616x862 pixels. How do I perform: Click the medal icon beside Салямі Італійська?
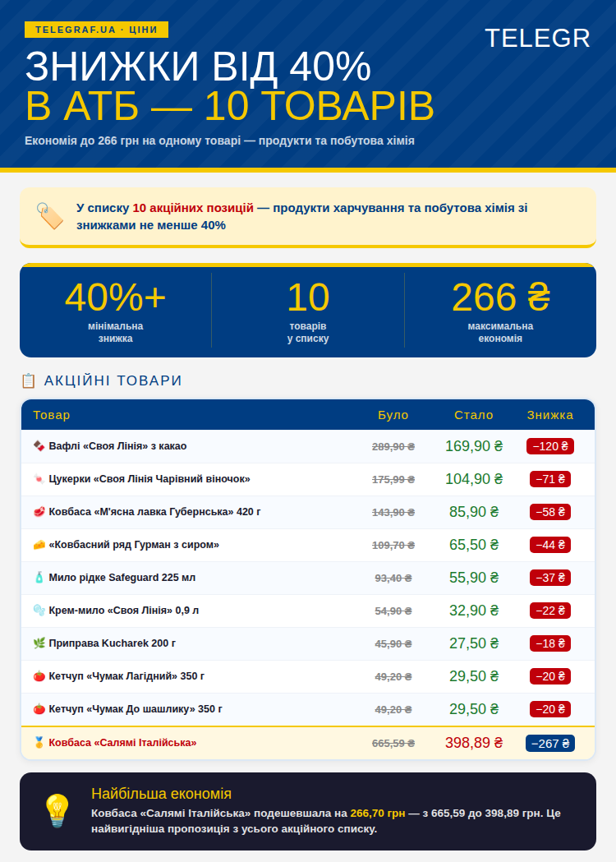[x=39, y=743]
